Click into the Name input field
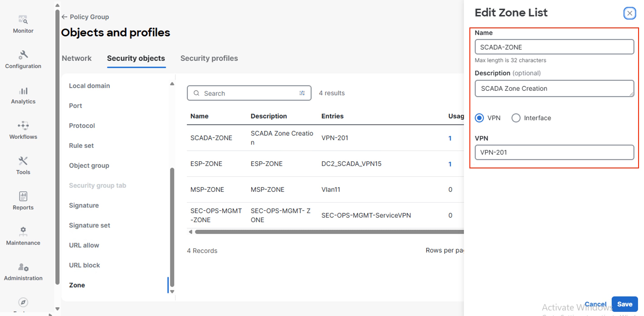Screen dimensions: 644x316 [554, 47]
